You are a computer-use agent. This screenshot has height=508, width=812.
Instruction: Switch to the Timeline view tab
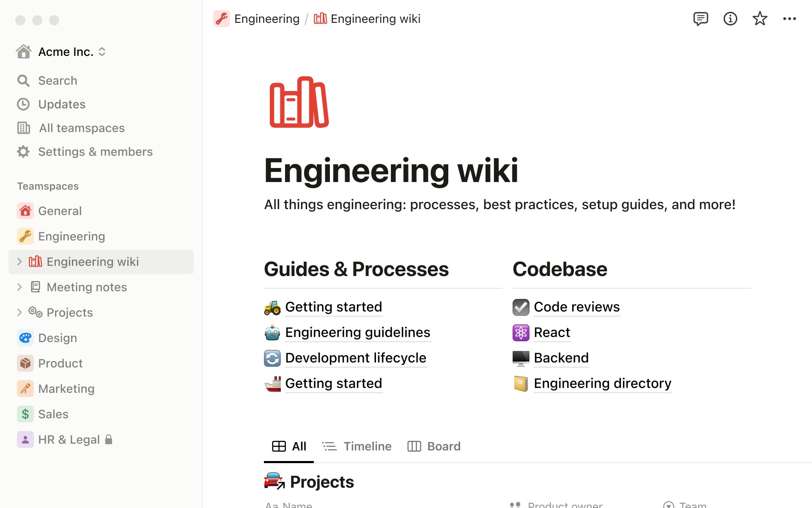(x=357, y=446)
